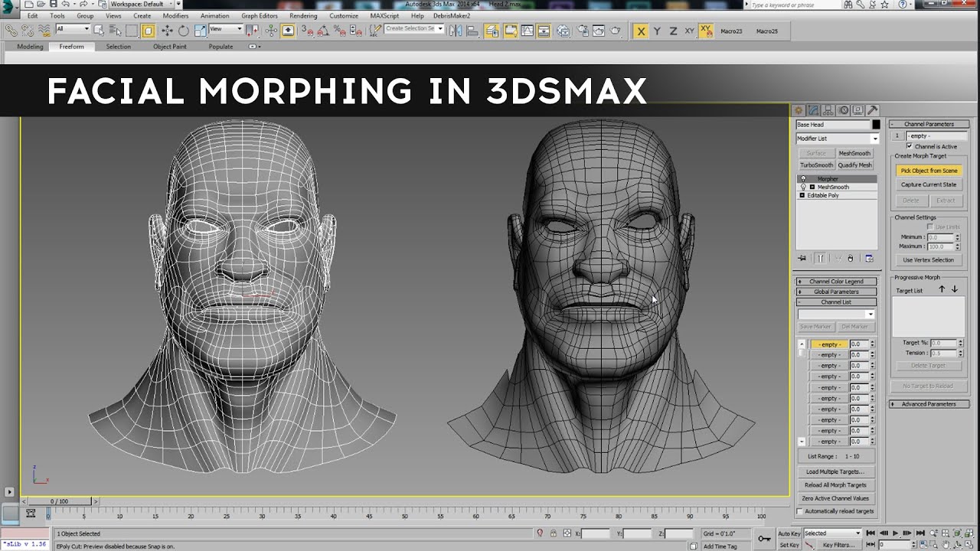Image resolution: width=980 pixels, height=551 pixels.
Task: Click Capture Current State button
Action: click(929, 184)
